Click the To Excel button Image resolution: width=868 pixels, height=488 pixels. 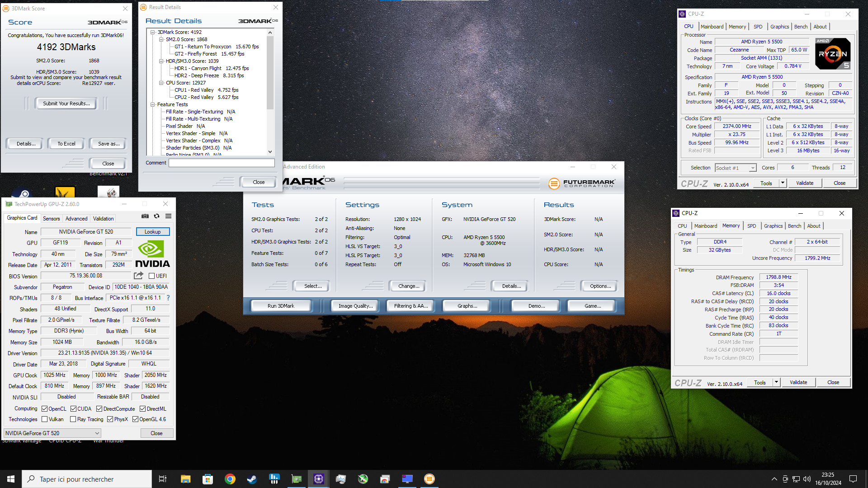(x=66, y=144)
